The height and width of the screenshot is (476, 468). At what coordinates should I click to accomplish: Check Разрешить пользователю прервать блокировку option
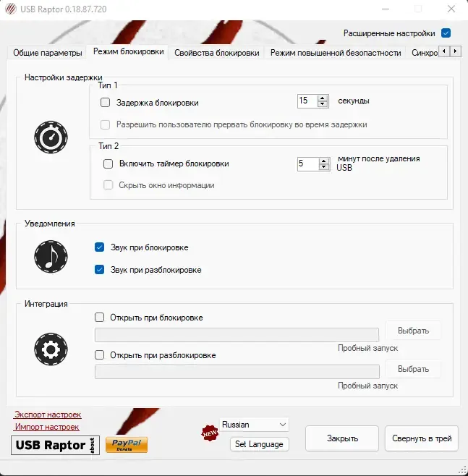pos(106,124)
